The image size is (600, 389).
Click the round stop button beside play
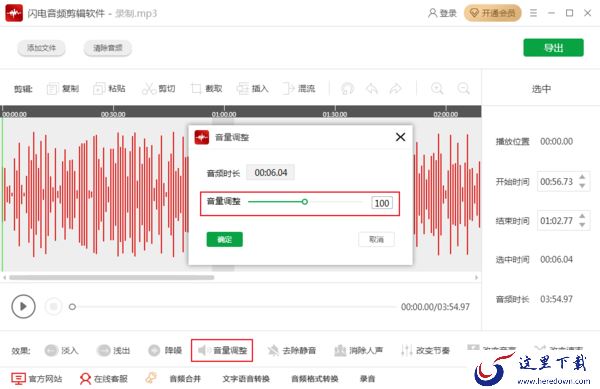pos(53,306)
